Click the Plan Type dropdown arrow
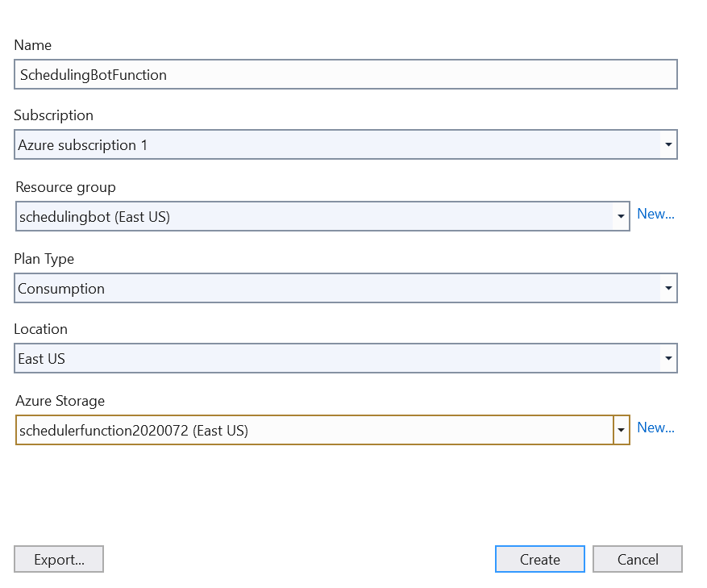 pos(668,289)
